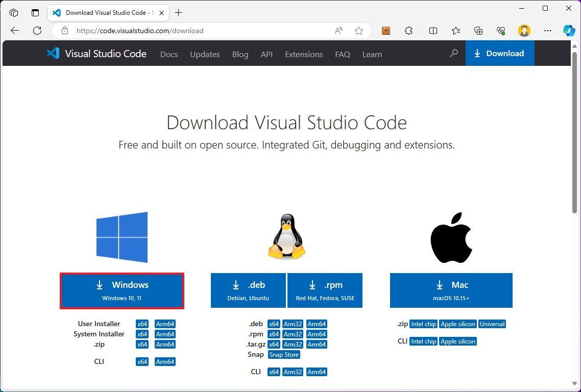Open Read Aloud in the address bar

click(338, 31)
